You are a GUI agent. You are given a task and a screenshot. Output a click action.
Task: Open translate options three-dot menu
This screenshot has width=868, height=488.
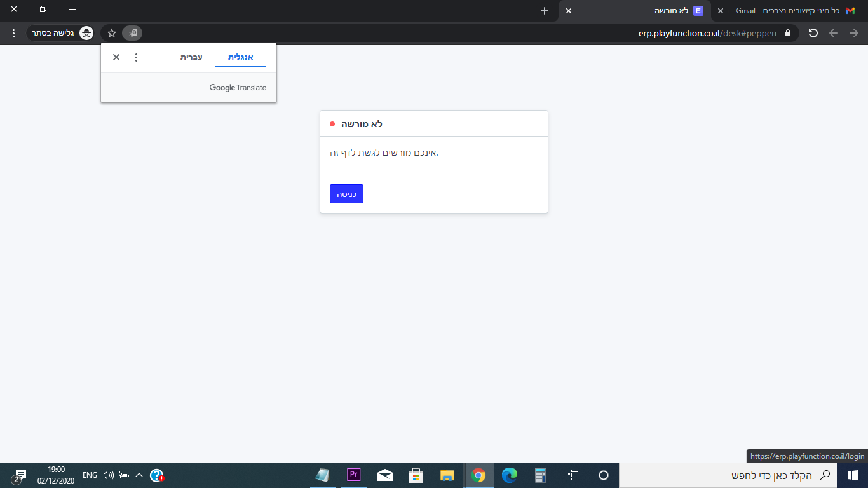(136, 57)
